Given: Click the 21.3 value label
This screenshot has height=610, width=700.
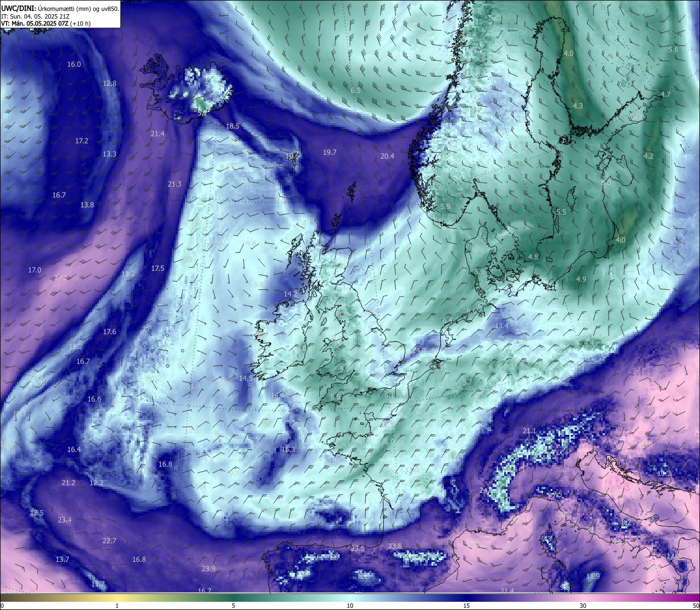Looking at the screenshot, I should 174,184.
